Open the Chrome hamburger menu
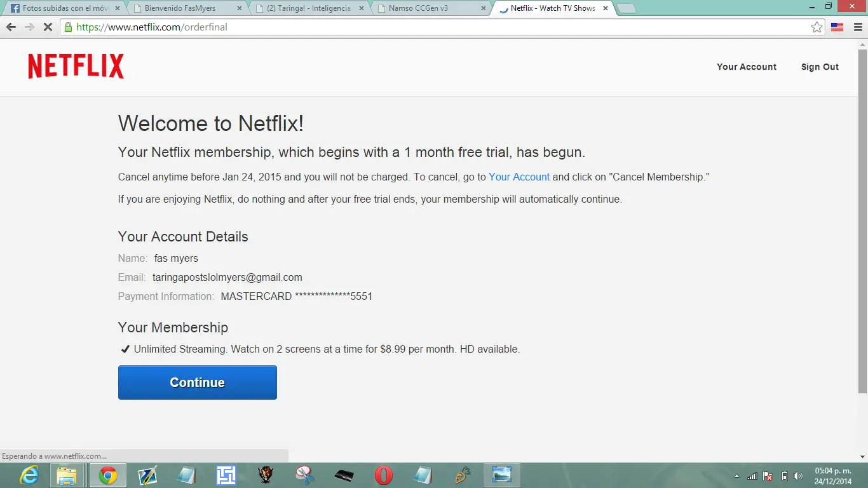Image resolution: width=868 pixels, height=488 pixels. 858,27
